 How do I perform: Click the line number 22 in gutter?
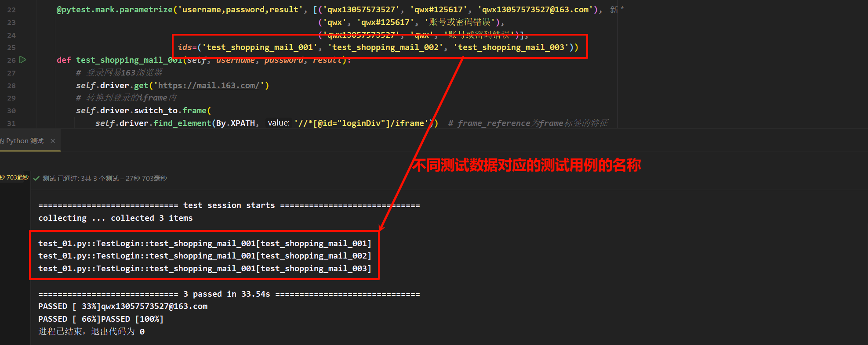11,10
